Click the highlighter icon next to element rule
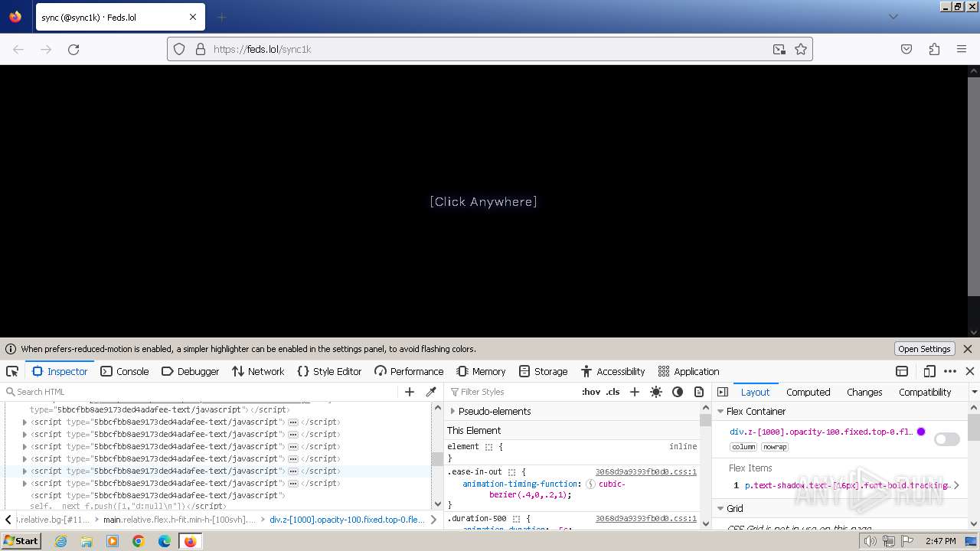This screenshot has height=551, width=980. pyautogui.click(x=488, y=447)
